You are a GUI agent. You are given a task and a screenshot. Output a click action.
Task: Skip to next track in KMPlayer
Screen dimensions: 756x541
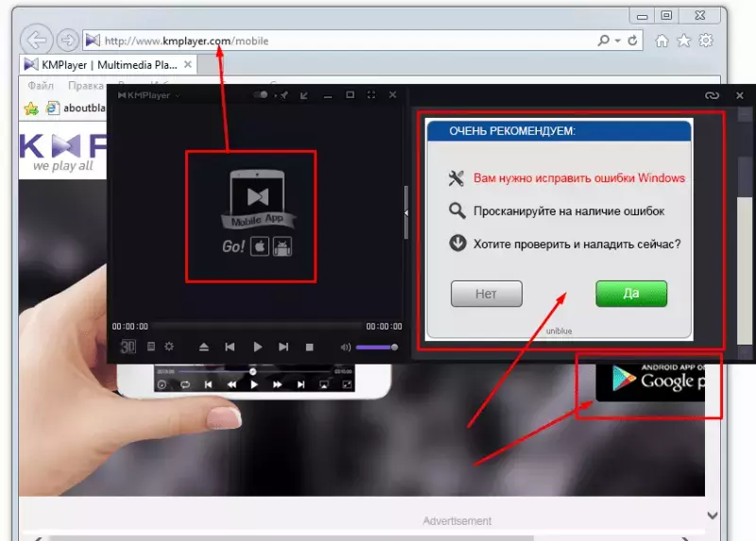click(x=283, y=347)
